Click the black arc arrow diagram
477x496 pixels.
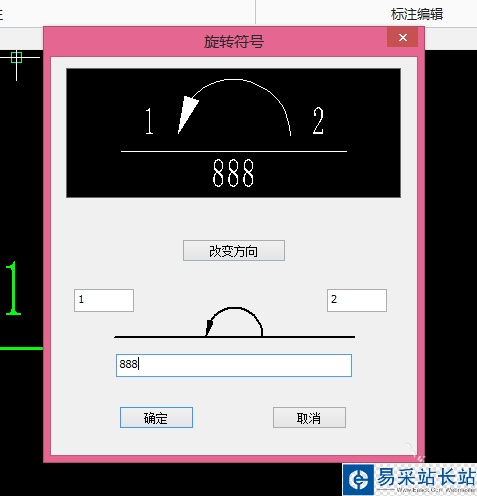pos(234,322)
